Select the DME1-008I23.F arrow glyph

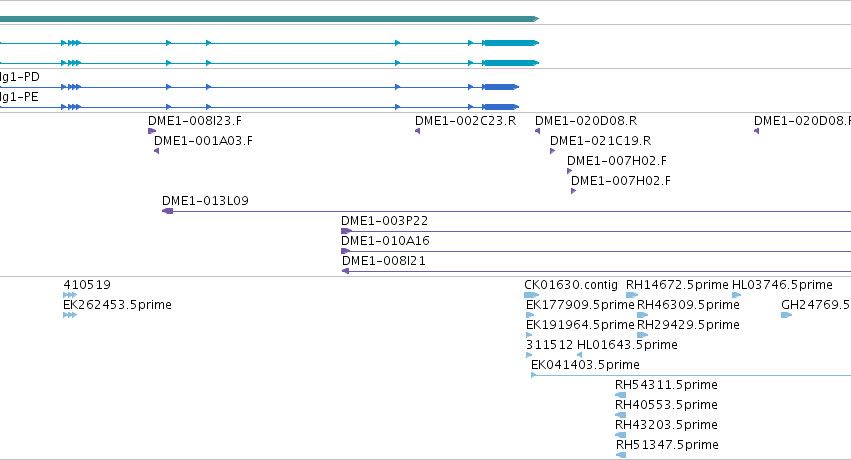click(152, 131)
